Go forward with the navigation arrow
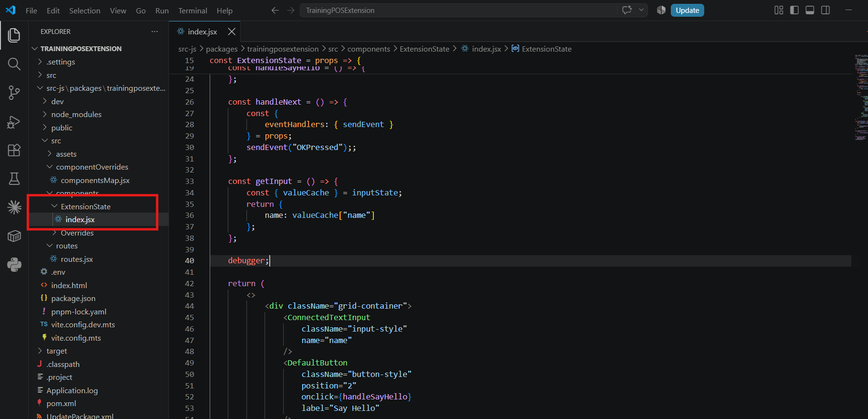This screenshot has height=419, width=868. tap(291, 10)
